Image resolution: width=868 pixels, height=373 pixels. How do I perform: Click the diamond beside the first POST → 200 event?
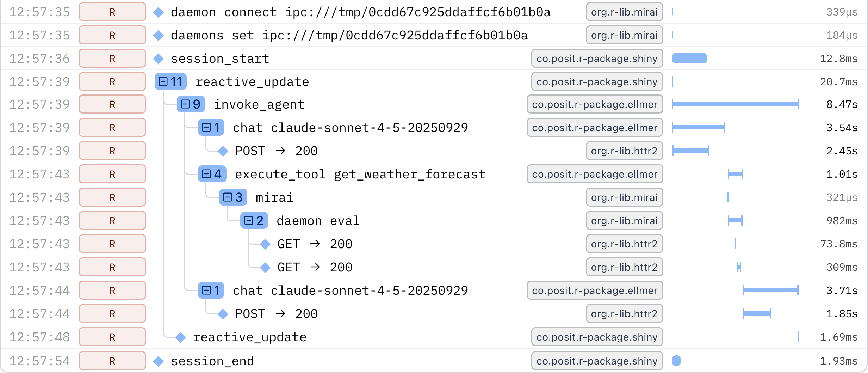click(x=223, y=151)
